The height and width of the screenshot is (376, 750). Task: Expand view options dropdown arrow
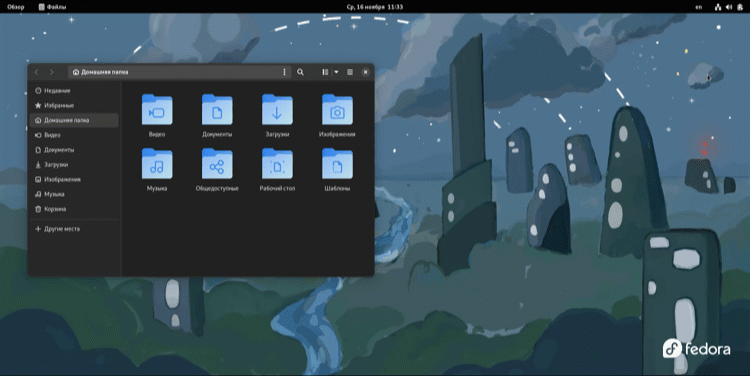(x=336, y=72)
